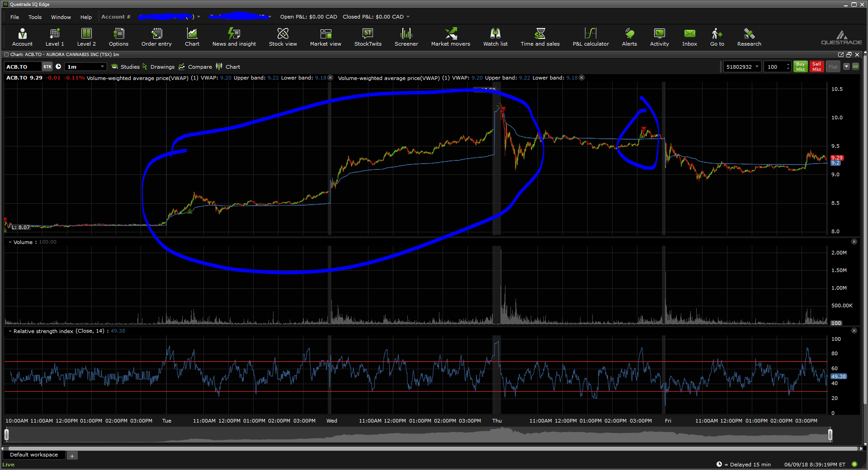Open the Research tool
Image resolution: width=868 pixels, height=470 pixels.
click(x=749, y=37)
